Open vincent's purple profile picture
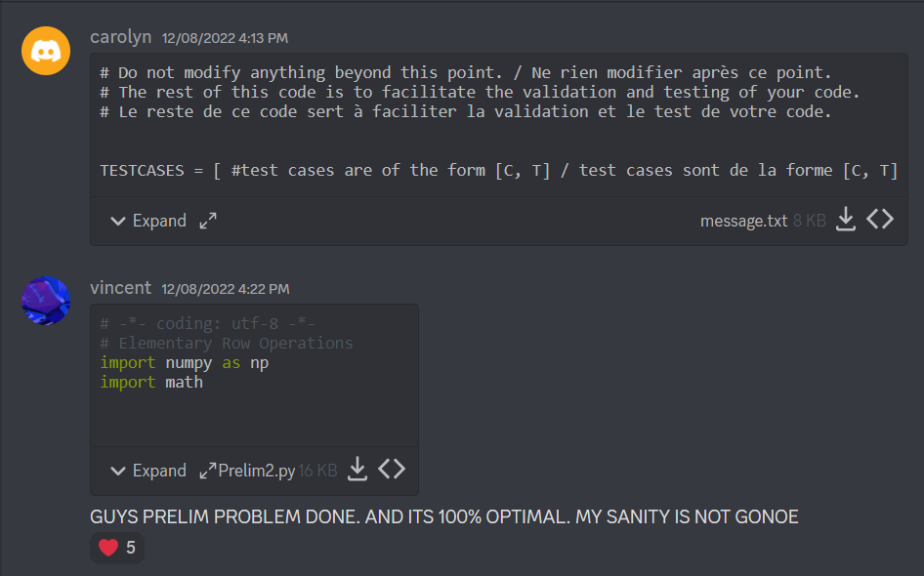 (x=46, y=301)
